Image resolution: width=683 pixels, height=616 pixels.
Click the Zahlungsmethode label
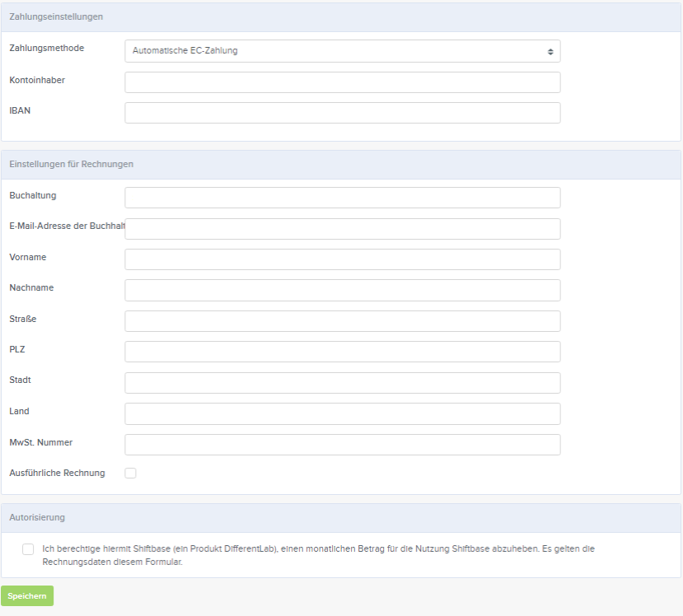coord(47,48)
